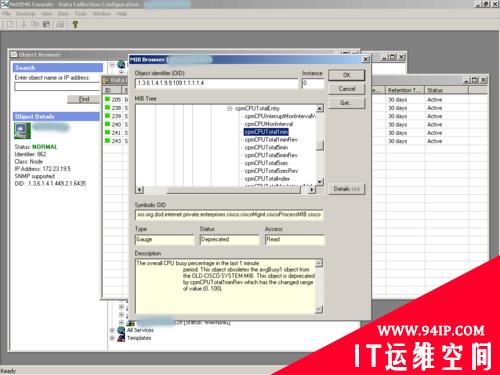Click the printer icon in toolbar
The height and width of the screenshot is (375, 500).
[60, 24]
